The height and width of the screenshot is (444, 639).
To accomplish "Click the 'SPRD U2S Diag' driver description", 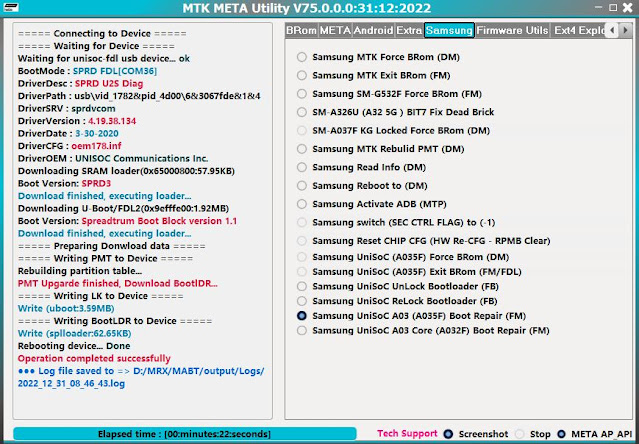I will click(x=109, y=84).
